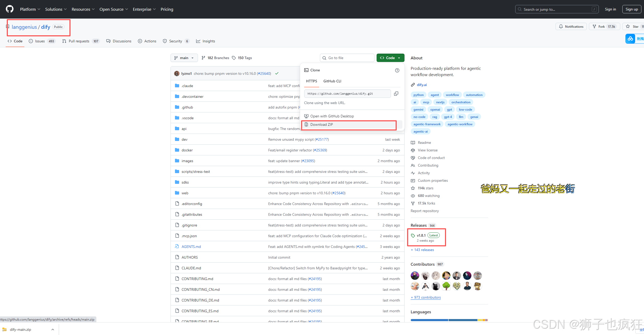Switch to the Insights tab
Viewport: 644px width, 335px height.
click(206, 41)
